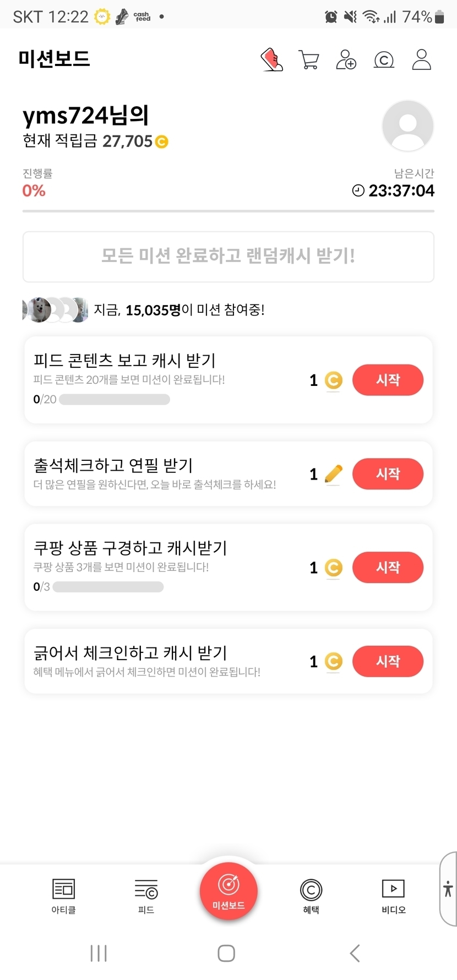Screen dimensions: 457x980
Task: Start the 피드 콘텐츠 보고 캐시 받기 mission
Action: [388, 380]
